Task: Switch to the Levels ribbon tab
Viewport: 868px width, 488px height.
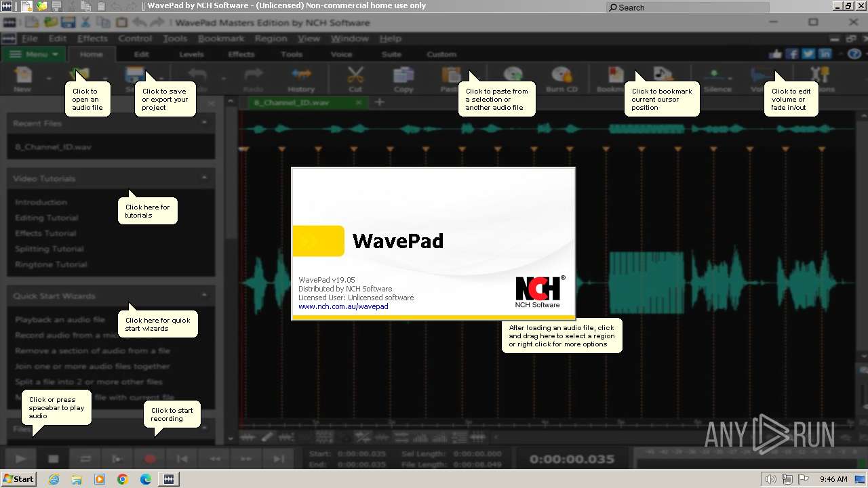Action: pyautogui.click(x=191, y=54)
